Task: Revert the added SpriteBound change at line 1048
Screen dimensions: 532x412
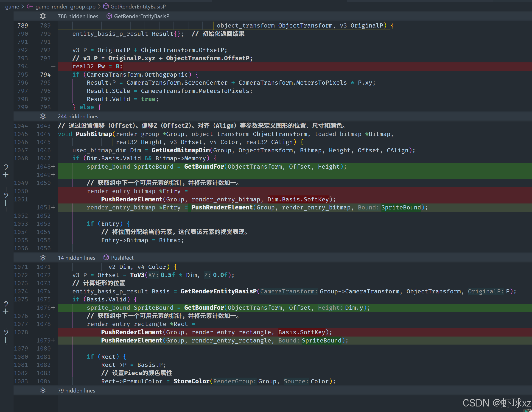Action: pos(6,167)
